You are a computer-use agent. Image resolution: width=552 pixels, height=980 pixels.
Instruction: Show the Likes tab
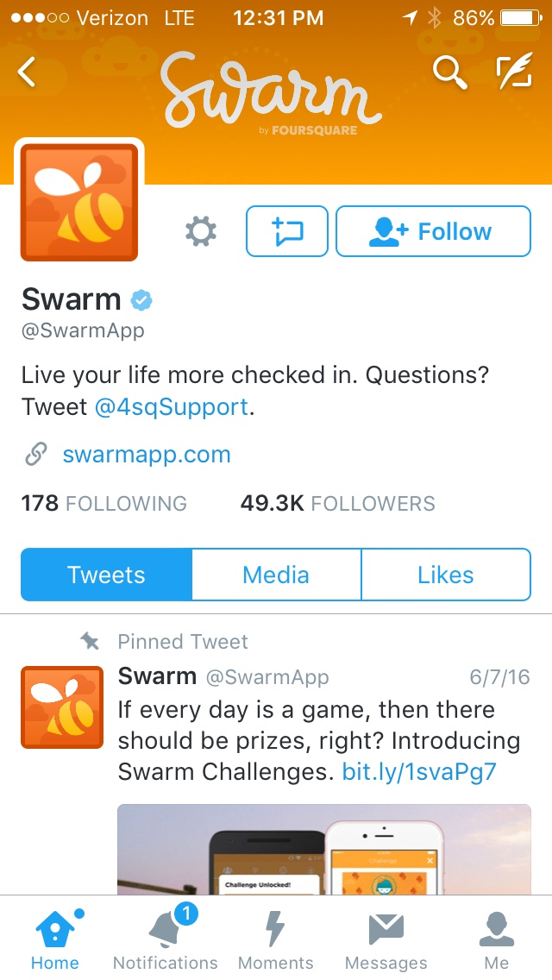[x=446, y=575]
